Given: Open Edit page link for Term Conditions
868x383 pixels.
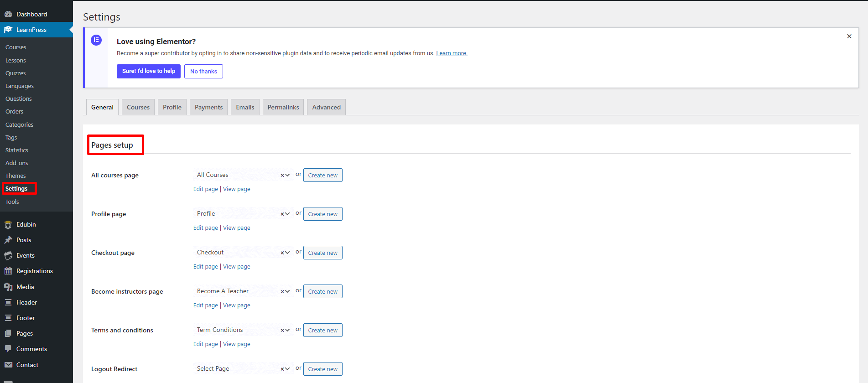Looking at the screenshot, I should [205, 344].
